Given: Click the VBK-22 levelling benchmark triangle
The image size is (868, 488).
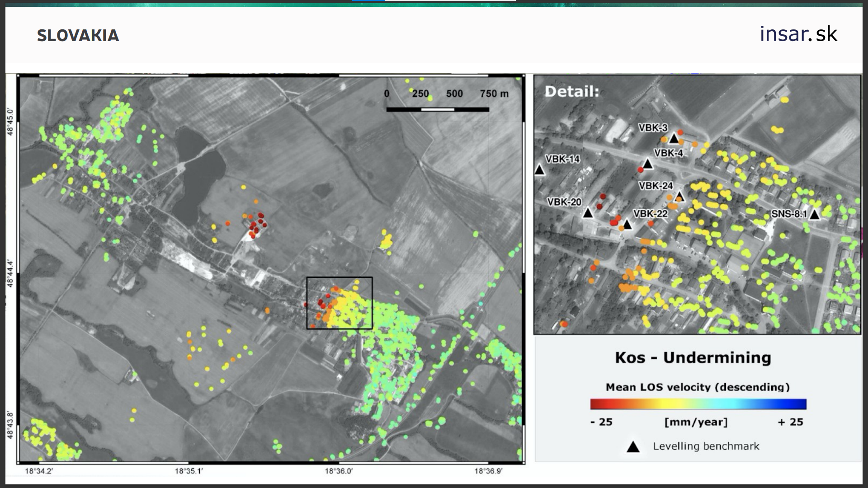Looking at the screenshot, I should pyautogui.click(x=627, y=224).
